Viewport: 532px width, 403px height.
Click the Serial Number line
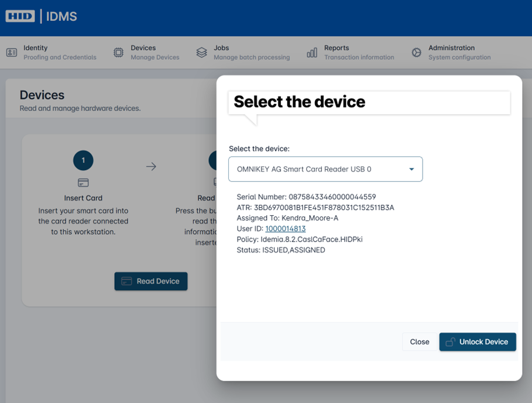(x=306, y=197)
